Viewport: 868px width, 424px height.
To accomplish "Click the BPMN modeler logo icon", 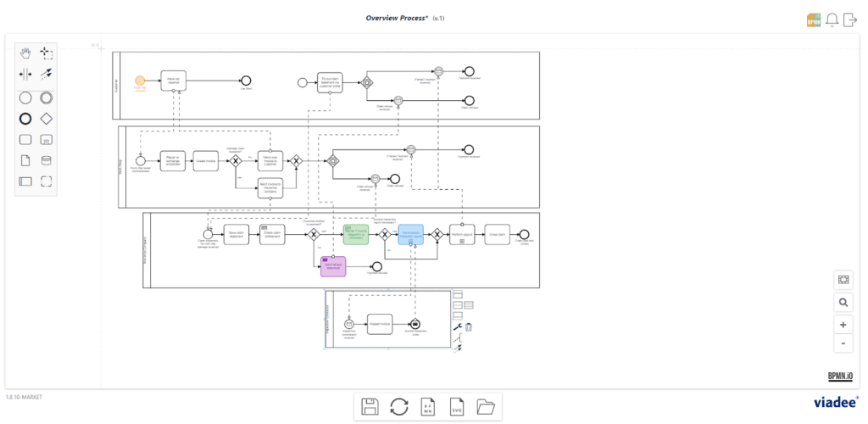I will coord(813,20).
